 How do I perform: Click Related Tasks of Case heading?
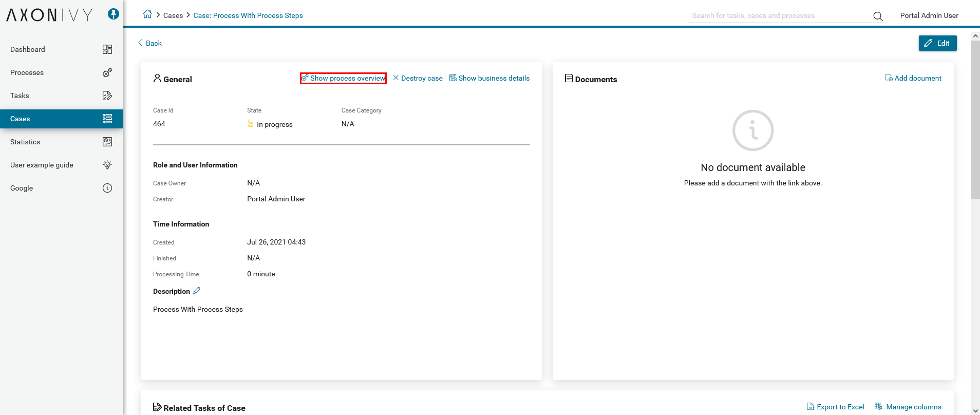pos(204,408)
